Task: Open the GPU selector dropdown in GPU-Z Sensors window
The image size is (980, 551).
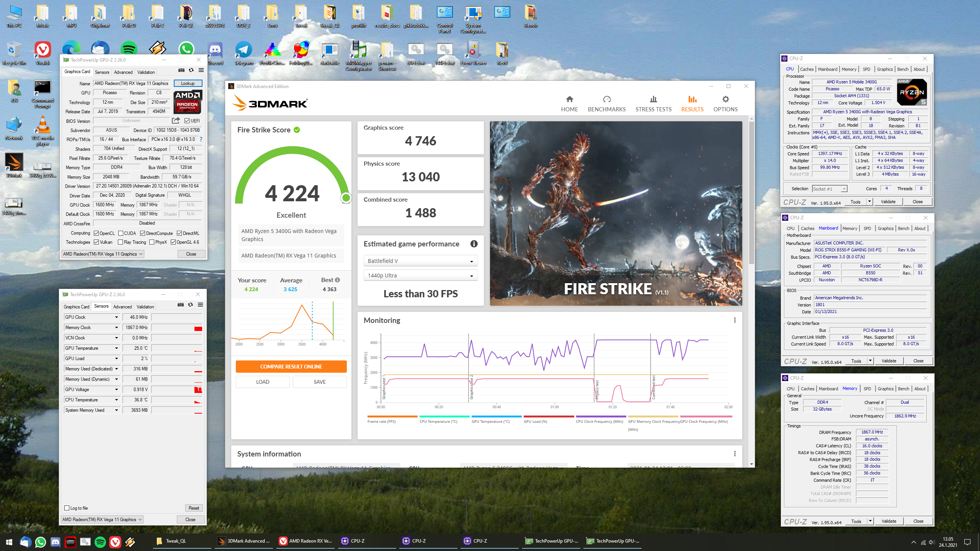Action: click(x=102, y=520)
